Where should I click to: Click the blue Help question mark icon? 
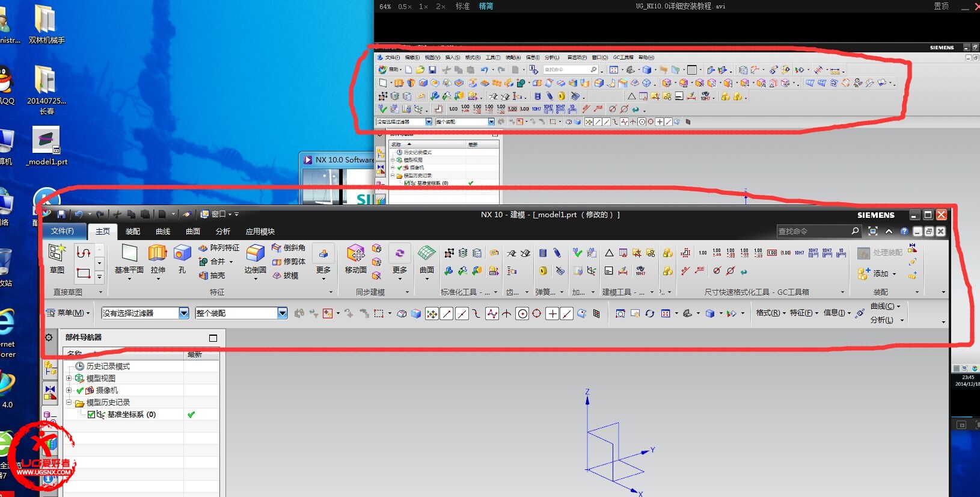pos(904,231)
